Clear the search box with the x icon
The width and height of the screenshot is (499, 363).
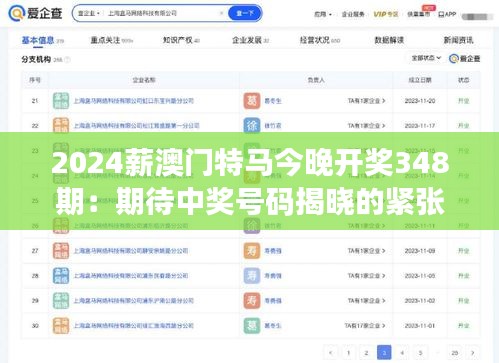tap(221, 13)
